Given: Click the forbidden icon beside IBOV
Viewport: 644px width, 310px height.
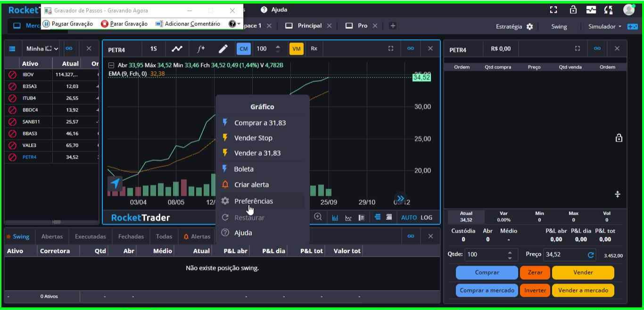Looking at the screenshot, I should [x=13, y=75].
